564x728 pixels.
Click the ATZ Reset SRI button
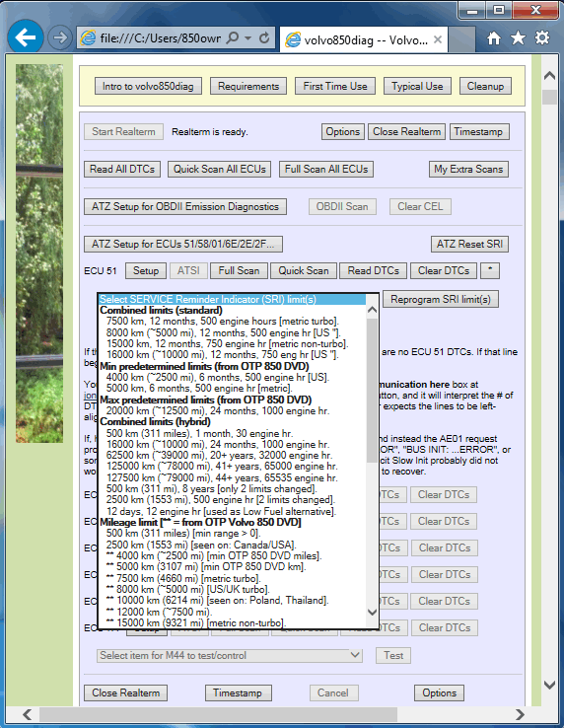click(x=469, y=244)
